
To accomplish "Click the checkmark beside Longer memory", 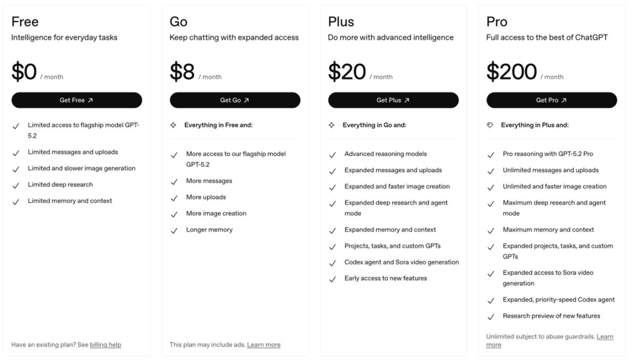I will (174, 231).
